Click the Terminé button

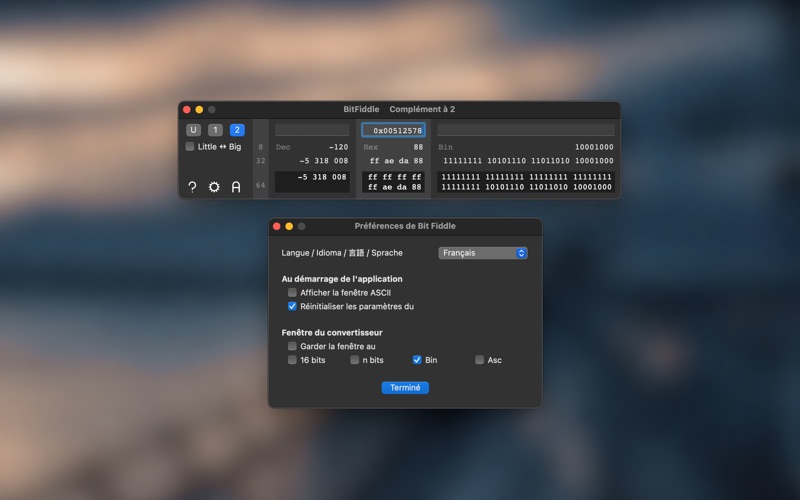[405, 388]
